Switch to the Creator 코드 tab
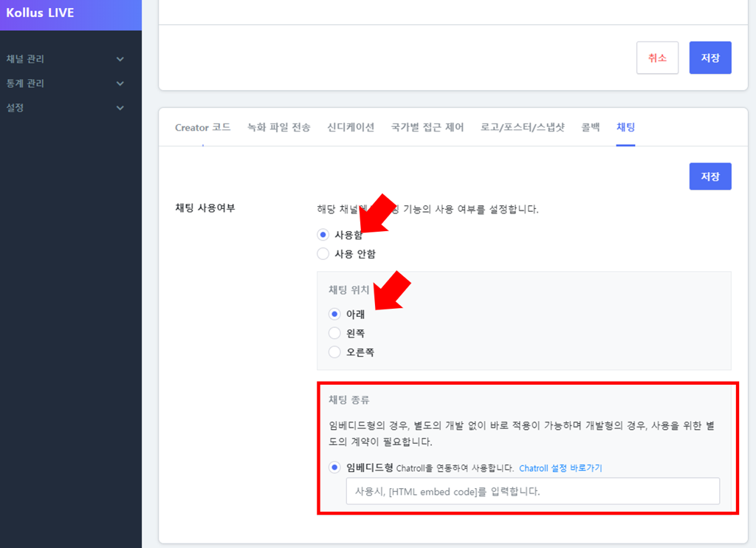The image size is (756, 548). pyautogui.click(x=202, y=127)
